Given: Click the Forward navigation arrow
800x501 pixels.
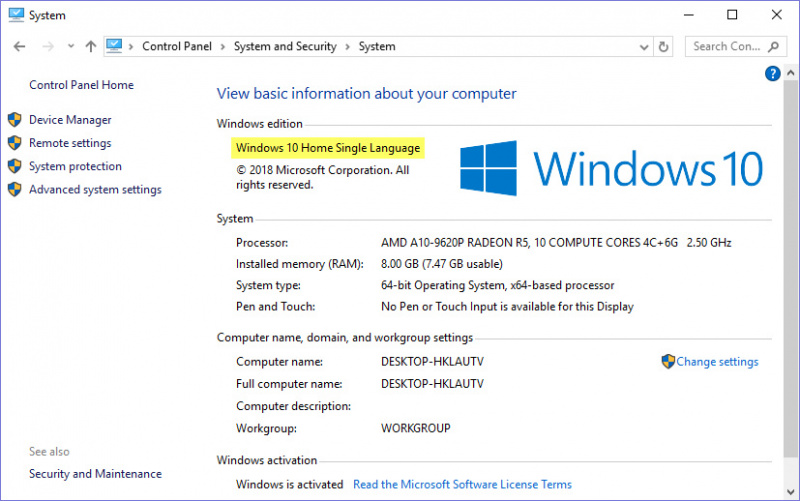Looking at the screenshot, I should [x=48, y=46].
